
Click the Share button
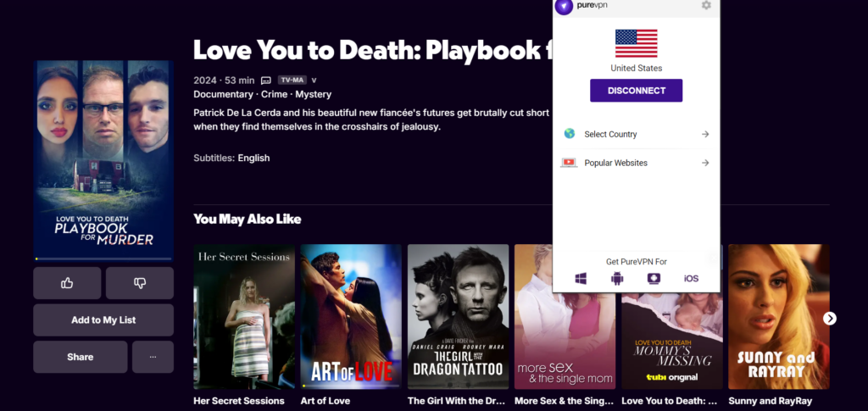[81, 357]
